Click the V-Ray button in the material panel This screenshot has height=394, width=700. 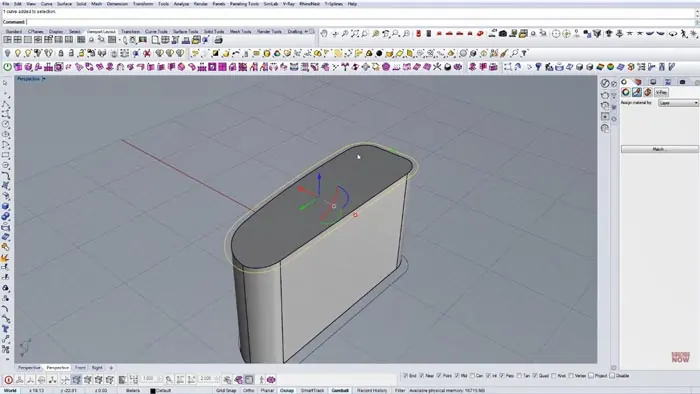tap(661, 92)
